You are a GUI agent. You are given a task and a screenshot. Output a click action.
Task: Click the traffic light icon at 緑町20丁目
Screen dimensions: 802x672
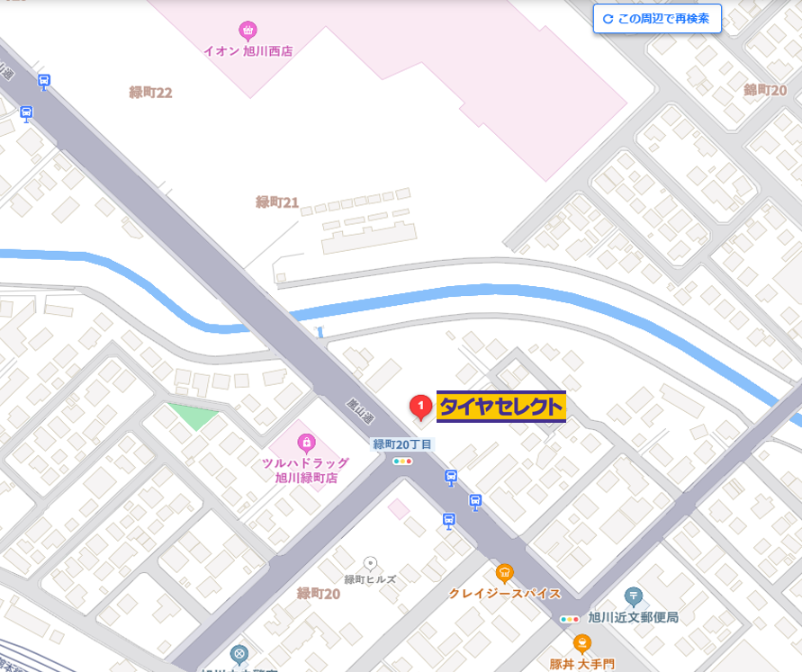click(402, 461)
